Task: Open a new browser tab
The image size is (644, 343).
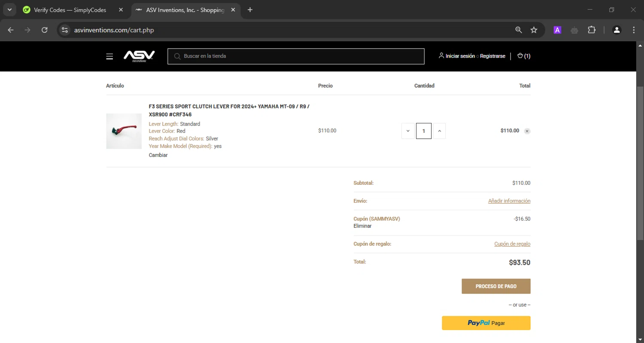Action: [250, 10]
